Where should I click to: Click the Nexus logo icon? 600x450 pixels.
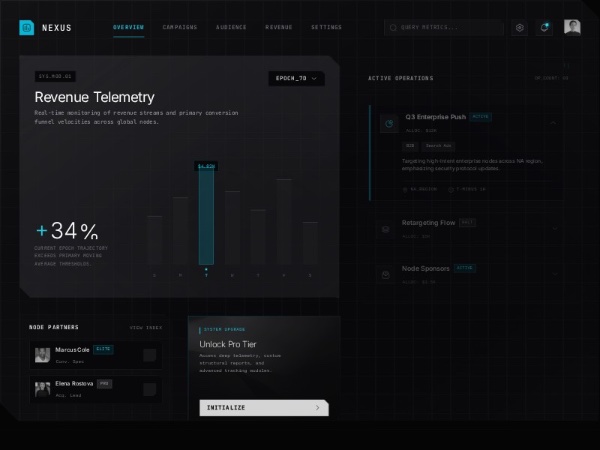pyautogui.click(x=26, y=28)
